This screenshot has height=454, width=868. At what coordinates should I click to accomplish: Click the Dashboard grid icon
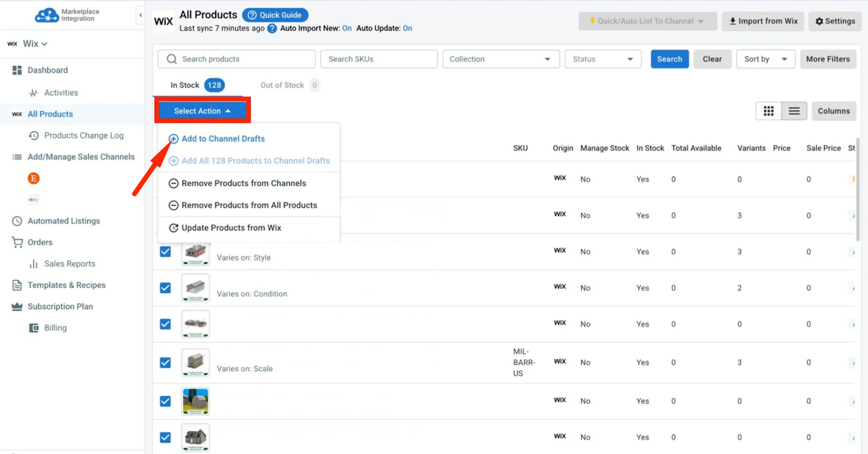click(17, 70)
